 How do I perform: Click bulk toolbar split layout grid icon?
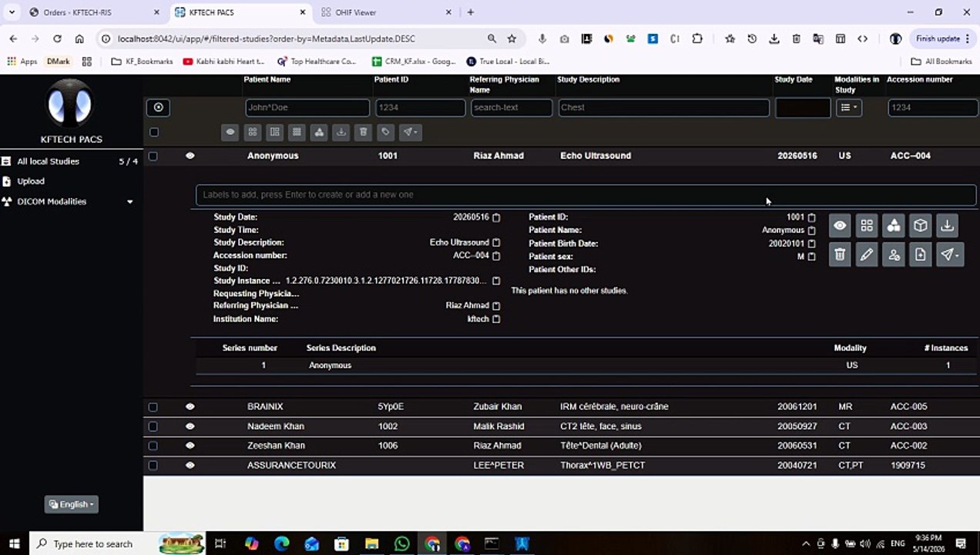(274, 132)
